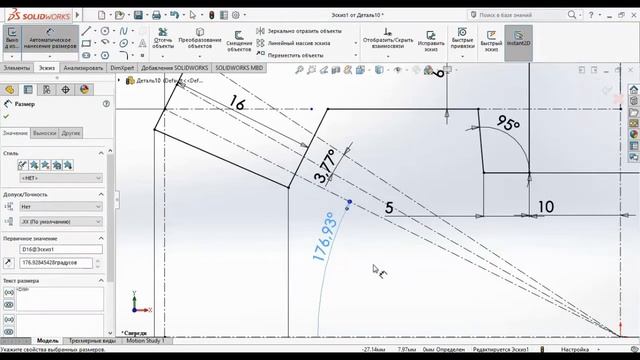Toggle the Exit Sketch button

pyautogui.click(x=12, y=38)
